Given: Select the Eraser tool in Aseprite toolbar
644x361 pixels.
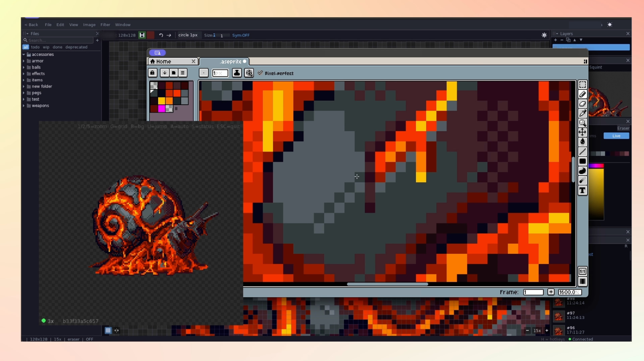Looking at the screenshot, I should point(583,104).
